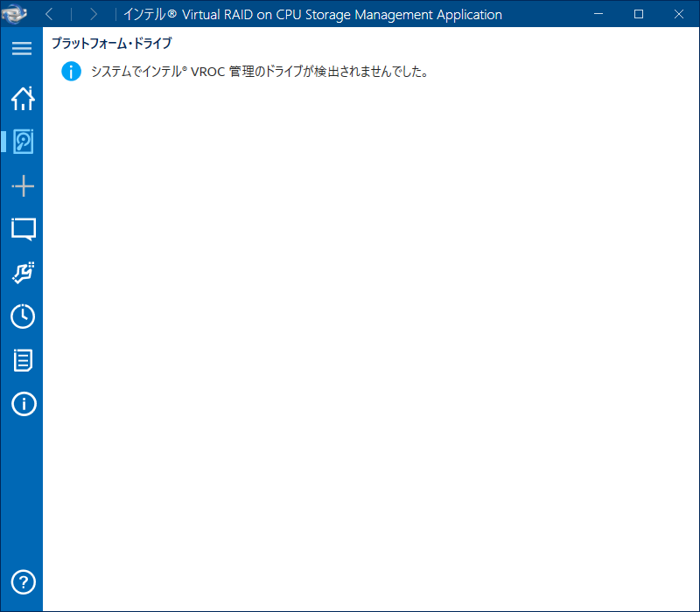The width and height of the screenshot is (700, 612).
Task: Go to the Home page icon
Action: (x=23, y=98)
